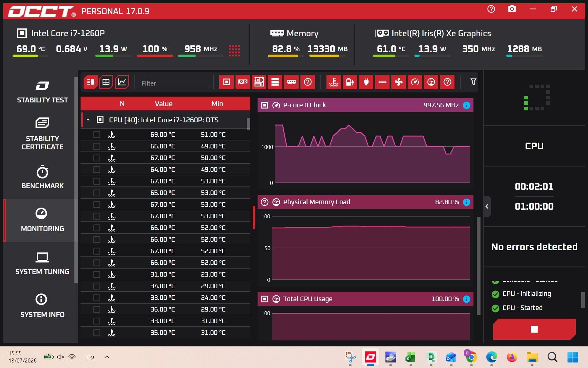Click into the Filter text field
This screenshot has width=588, height=368.
click(174, 83)
